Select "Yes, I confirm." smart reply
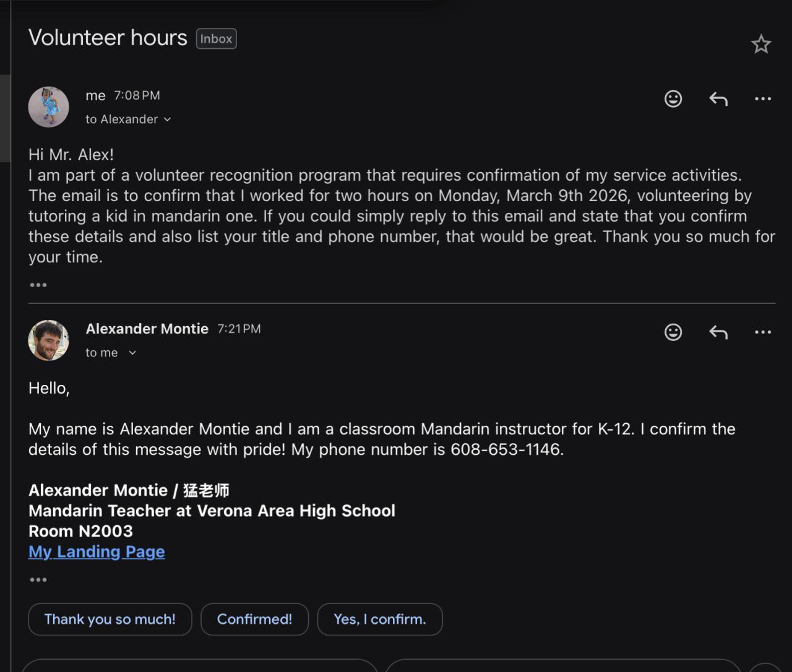This screenshot has height=672, width=792. pos(379,619)
